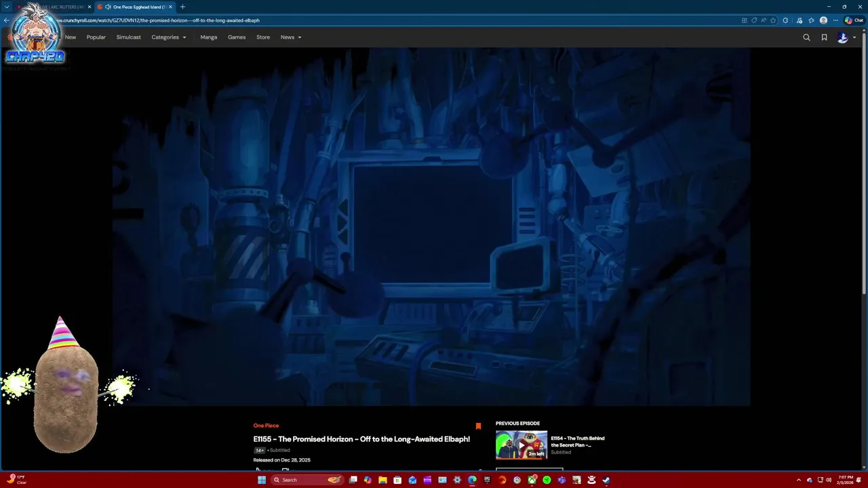868x488 pixels.
Task: Show hidden system tray icons
Action: click(x=798, y=480)
